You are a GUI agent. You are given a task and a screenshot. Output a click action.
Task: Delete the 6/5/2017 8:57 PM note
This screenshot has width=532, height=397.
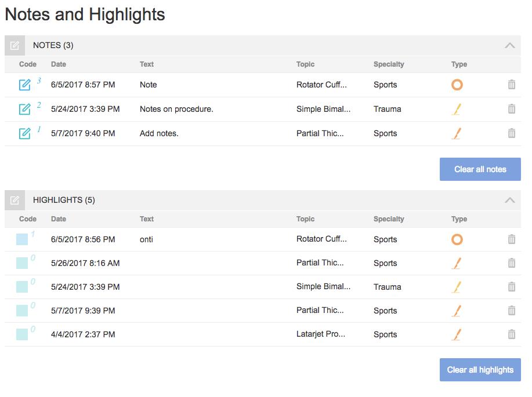coord(512,85)
